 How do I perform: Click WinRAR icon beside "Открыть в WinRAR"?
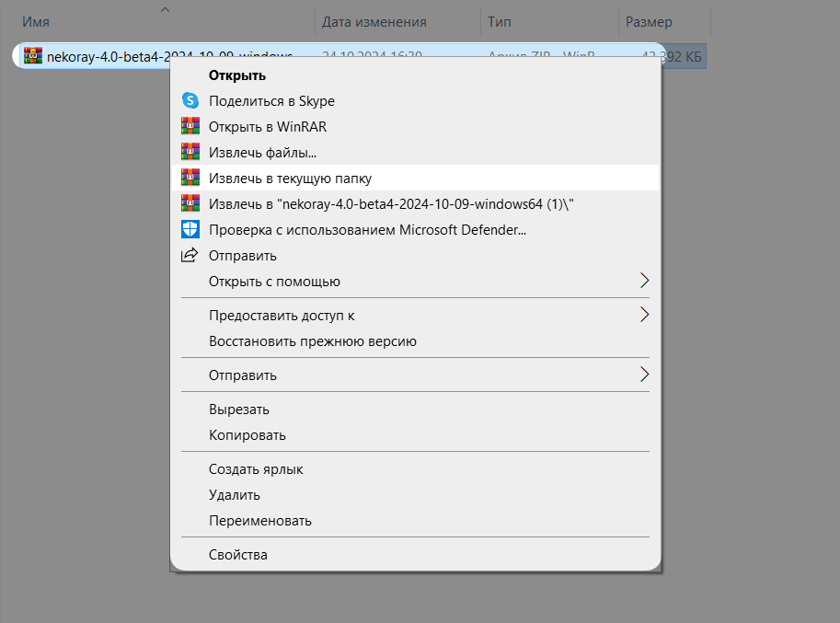pos(190,127)
